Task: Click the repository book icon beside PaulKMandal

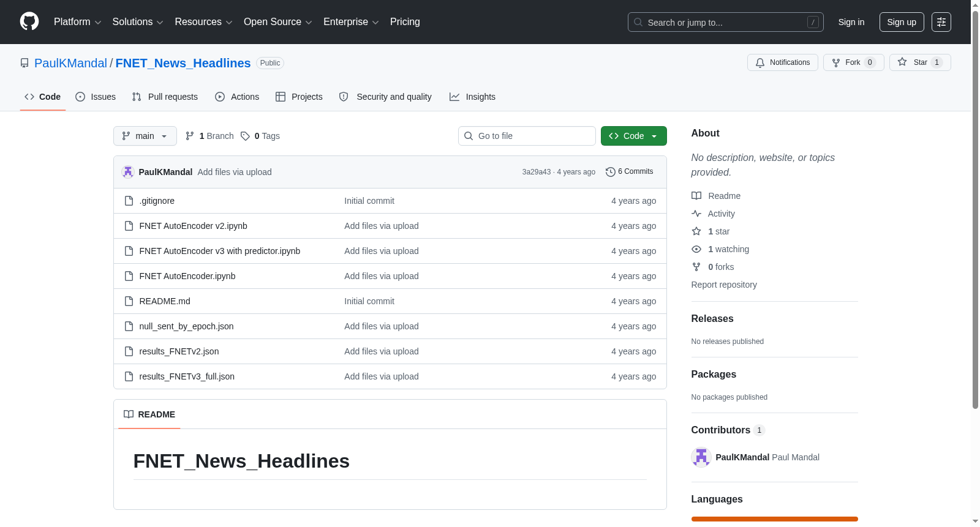Action: [x=24, y=63]
